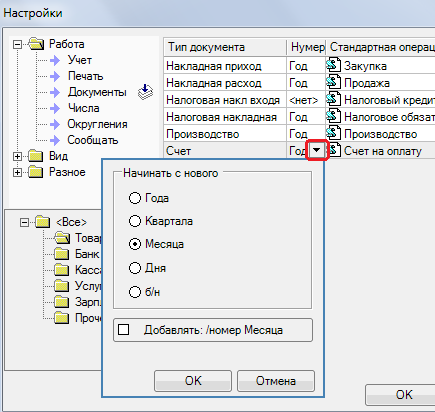Click the Налоговый кредит operation icon
Viewport: 435px width, 412px height.
[333, 99]
